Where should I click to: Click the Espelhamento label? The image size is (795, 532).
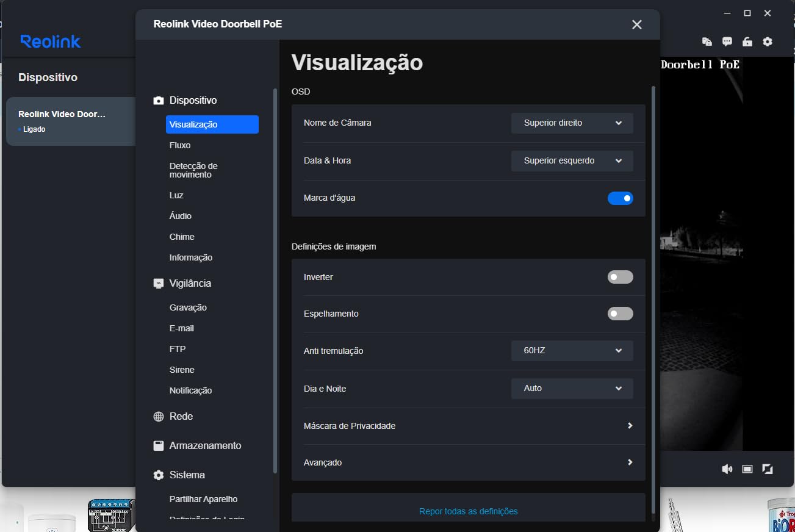[331, 314]
